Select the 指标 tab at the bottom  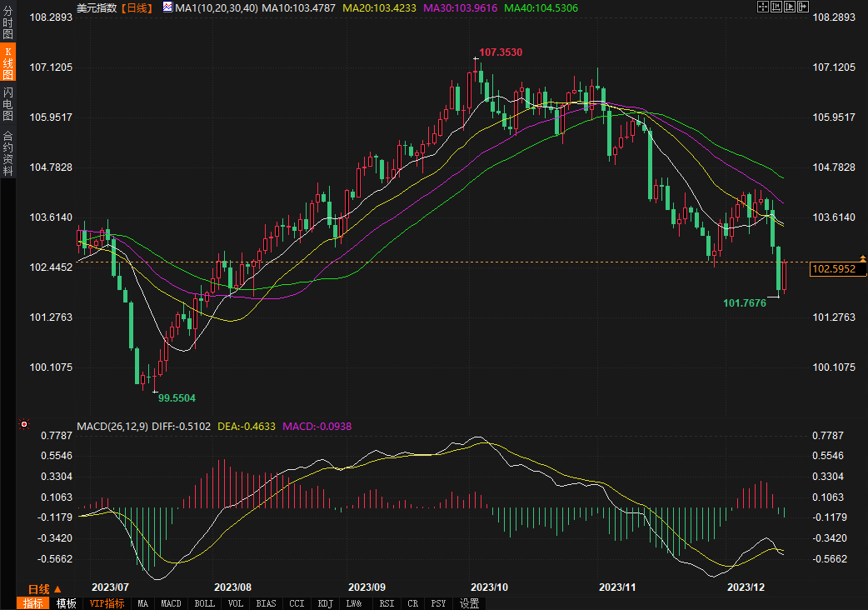[33, 603]
